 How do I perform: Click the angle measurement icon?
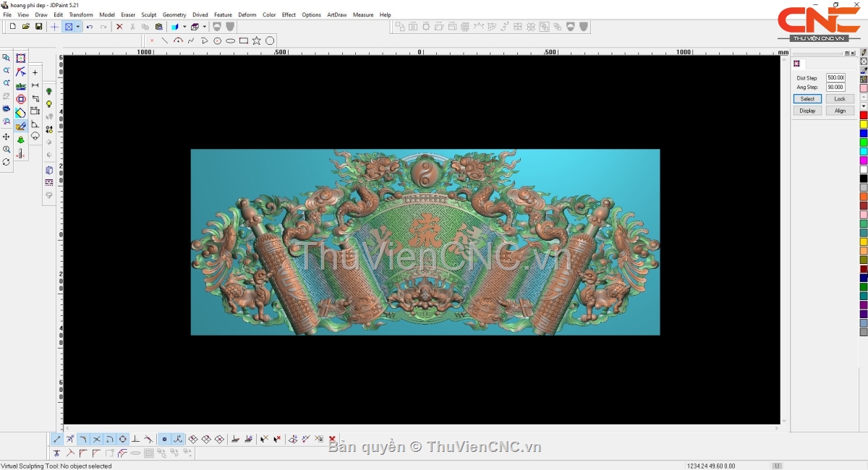35,124
